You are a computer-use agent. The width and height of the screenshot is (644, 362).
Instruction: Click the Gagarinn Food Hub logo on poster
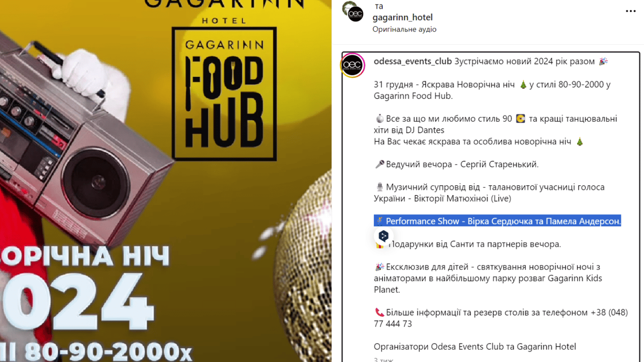coord(224,93)
